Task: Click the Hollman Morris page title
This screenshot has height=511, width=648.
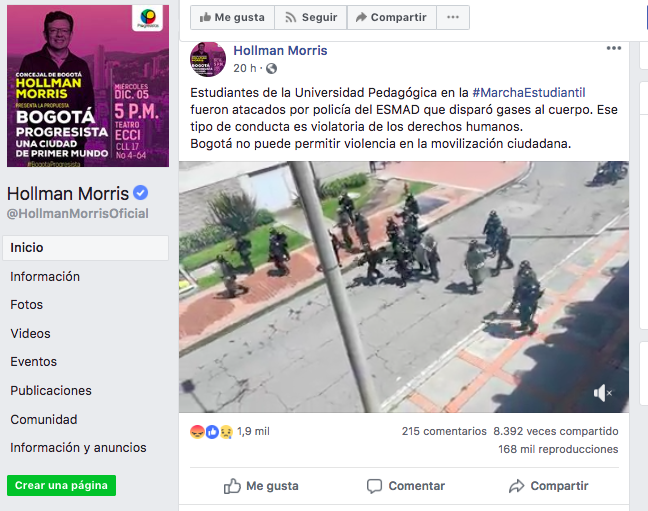Action: point(68,194)
